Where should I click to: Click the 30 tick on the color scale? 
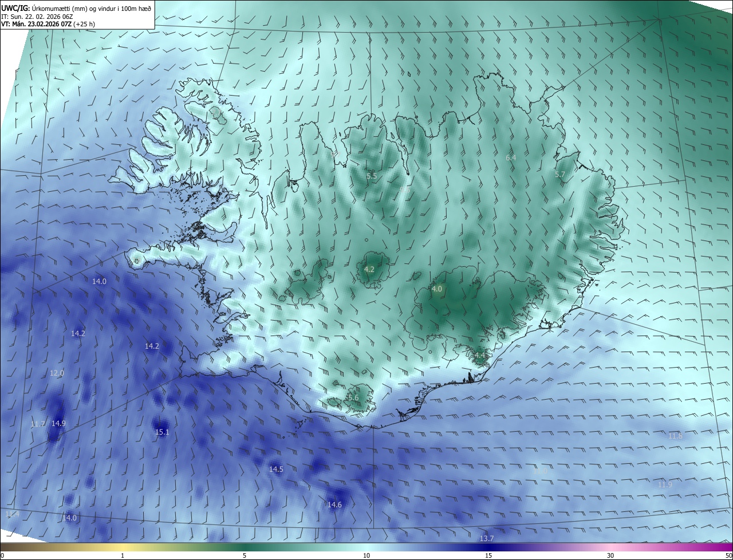coord(610,555)
